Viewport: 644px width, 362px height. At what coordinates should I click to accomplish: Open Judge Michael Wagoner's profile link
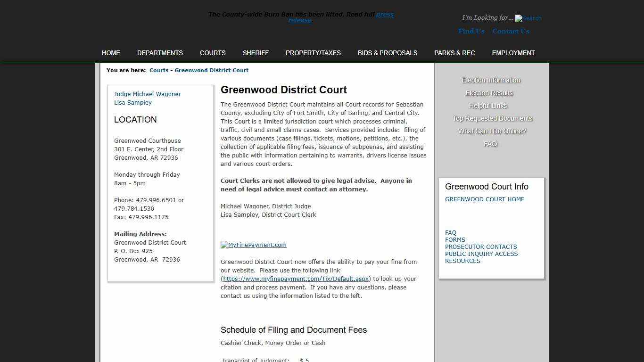pyautogui.click(x=147, y=94)
